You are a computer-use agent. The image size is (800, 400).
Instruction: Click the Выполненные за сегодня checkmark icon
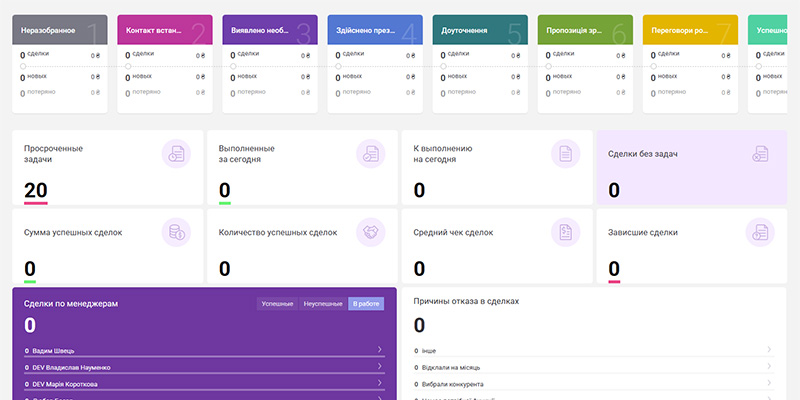pyautogui.click(x=370, y=154)
